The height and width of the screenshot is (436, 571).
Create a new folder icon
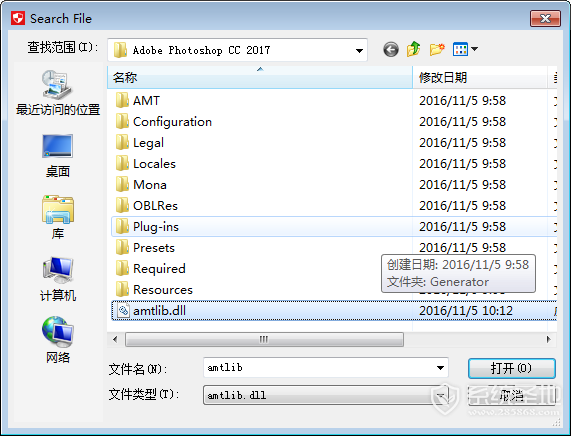click(x=437, y=49)
